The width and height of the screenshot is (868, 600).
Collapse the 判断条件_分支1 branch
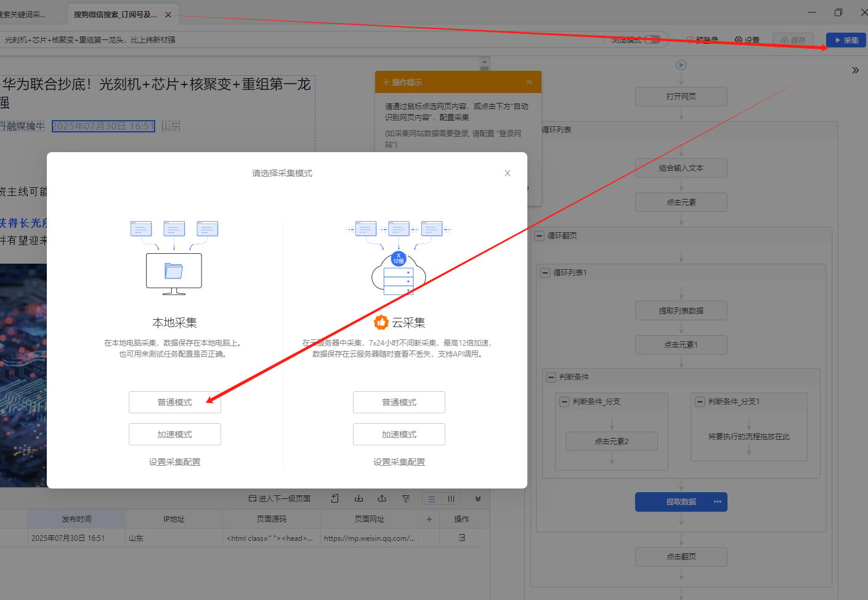(700, 402)
